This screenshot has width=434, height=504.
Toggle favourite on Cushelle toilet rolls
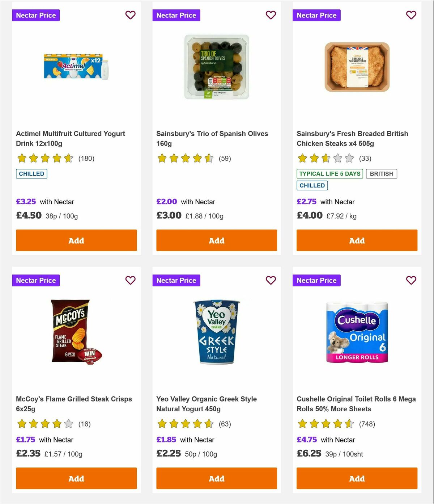pyautogui.click(x=411, y=280)
